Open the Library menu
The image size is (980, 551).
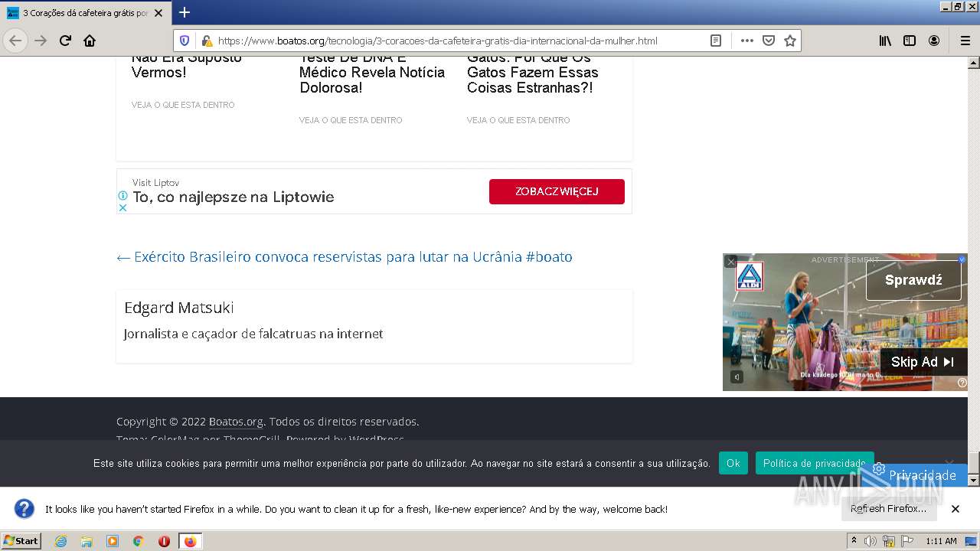pos(885,41)
